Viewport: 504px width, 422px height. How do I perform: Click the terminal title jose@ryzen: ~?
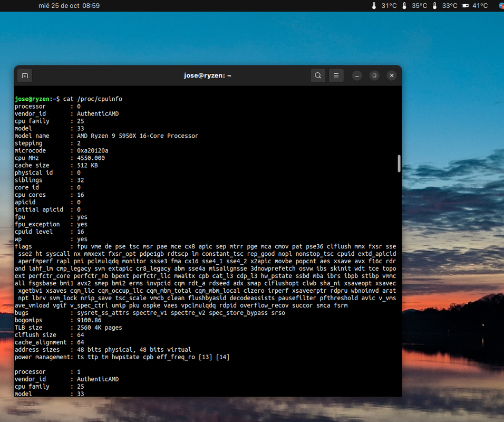tap(208, 75)
